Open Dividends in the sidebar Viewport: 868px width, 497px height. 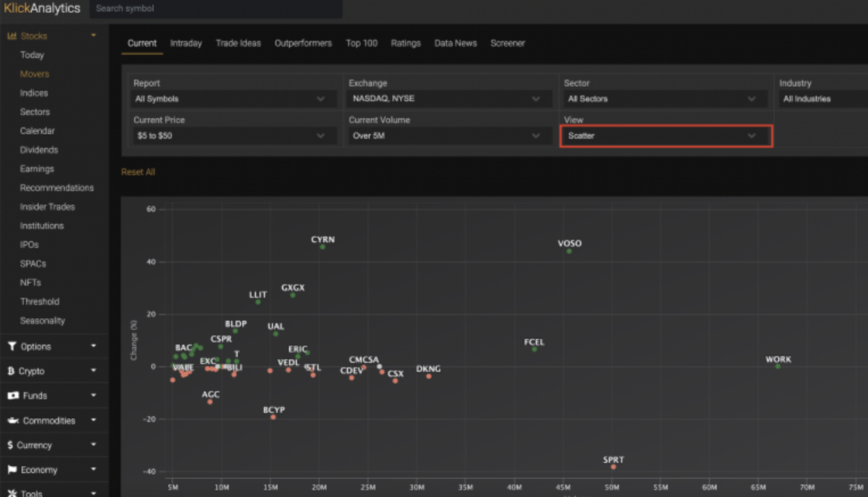pos(39,150)
